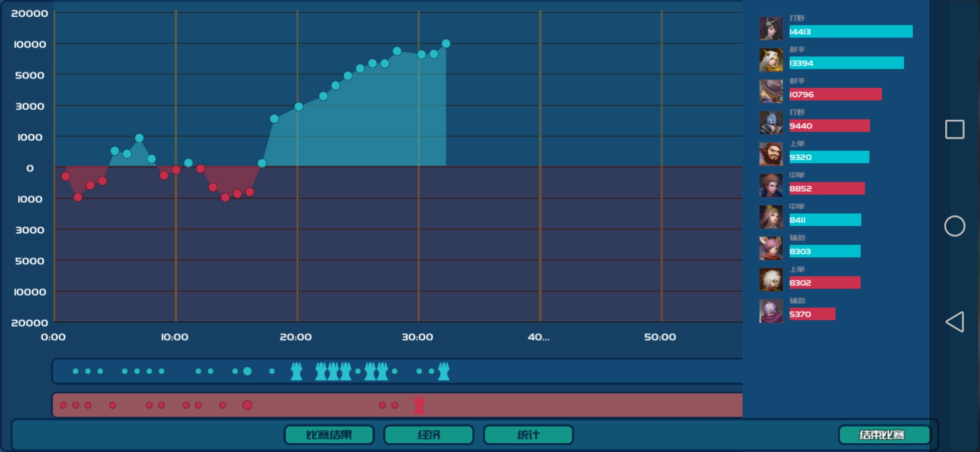Click the last cyan tower icon on blue timeline
The height and width of the screenshot is (452, 980).
[444, 371]
